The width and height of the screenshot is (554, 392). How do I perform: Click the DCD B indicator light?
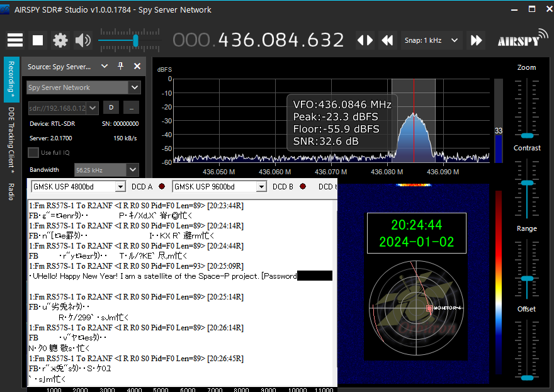(x=303, y=186)
